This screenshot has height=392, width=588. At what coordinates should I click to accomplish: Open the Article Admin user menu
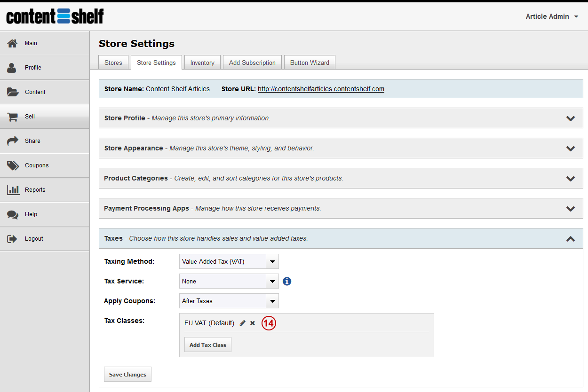[x=552, y=16]
